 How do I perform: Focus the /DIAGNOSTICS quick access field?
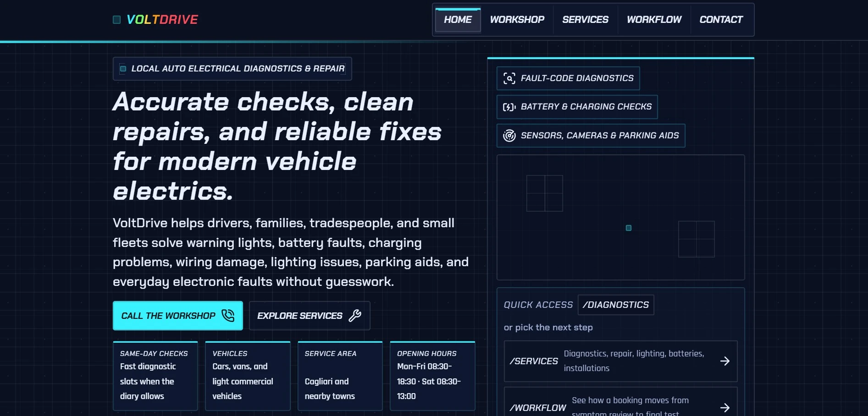(x=615, y=305)
